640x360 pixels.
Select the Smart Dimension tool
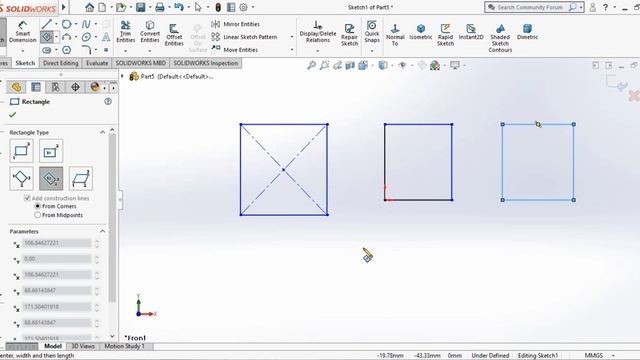(x=22, y=31)
